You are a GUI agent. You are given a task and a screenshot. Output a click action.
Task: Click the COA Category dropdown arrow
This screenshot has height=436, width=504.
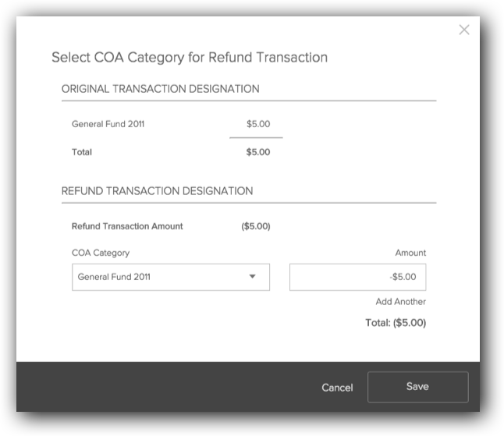pos(252,277)
